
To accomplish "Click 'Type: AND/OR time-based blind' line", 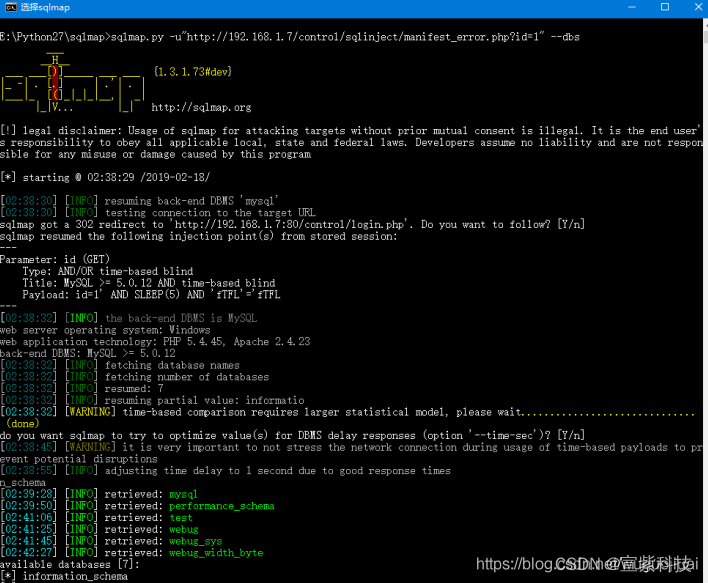I will click(x=108, y=271).
